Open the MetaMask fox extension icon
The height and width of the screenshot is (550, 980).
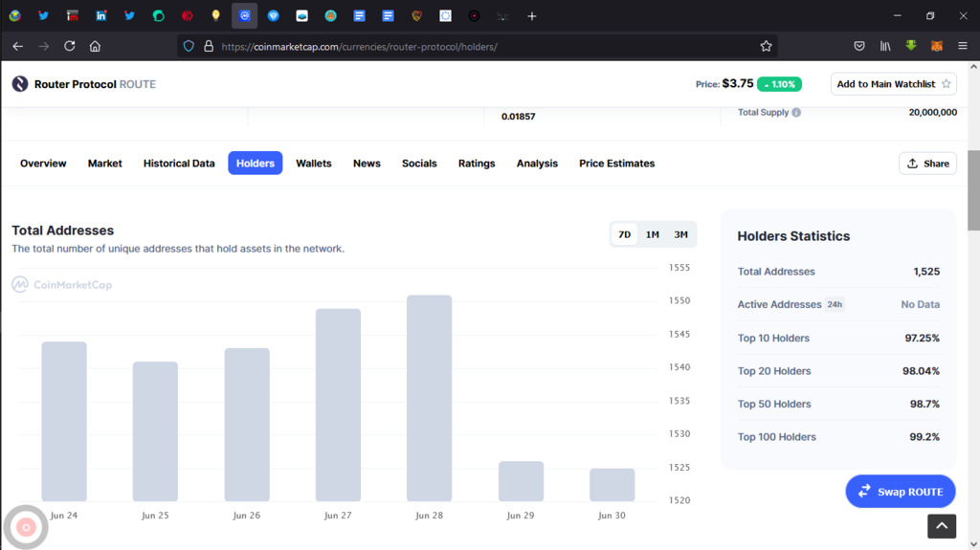tap(936, 46)
